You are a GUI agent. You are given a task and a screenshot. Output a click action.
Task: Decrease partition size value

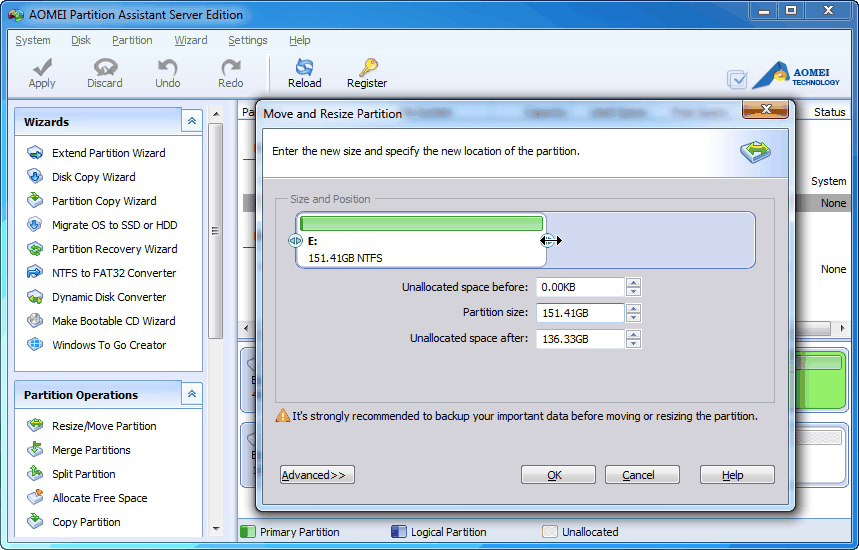coord(634,317)
